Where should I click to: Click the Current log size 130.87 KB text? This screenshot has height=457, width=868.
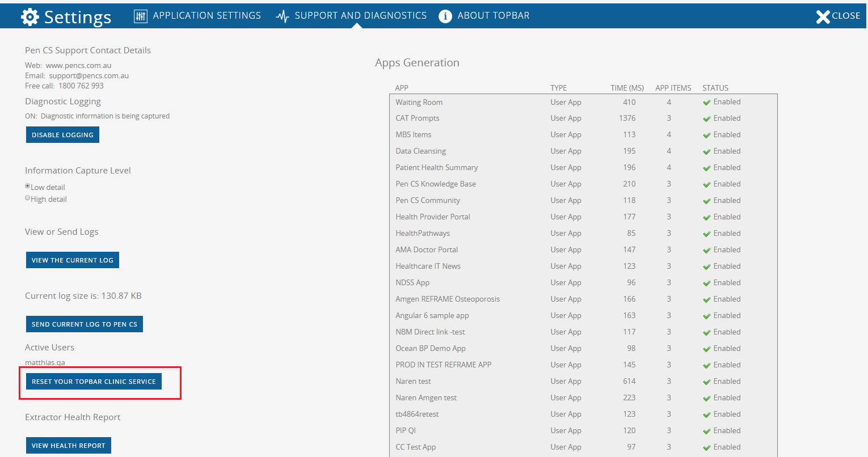tap(83, 295)
